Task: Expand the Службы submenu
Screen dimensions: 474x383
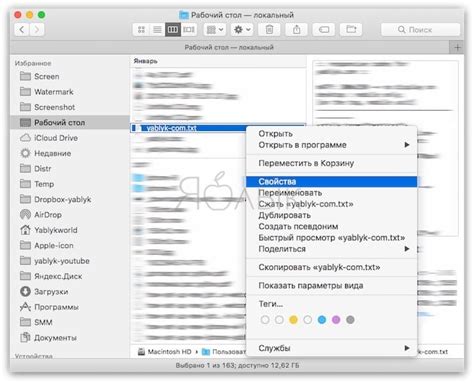Action: pyautogui.click(x=331, y=348)
